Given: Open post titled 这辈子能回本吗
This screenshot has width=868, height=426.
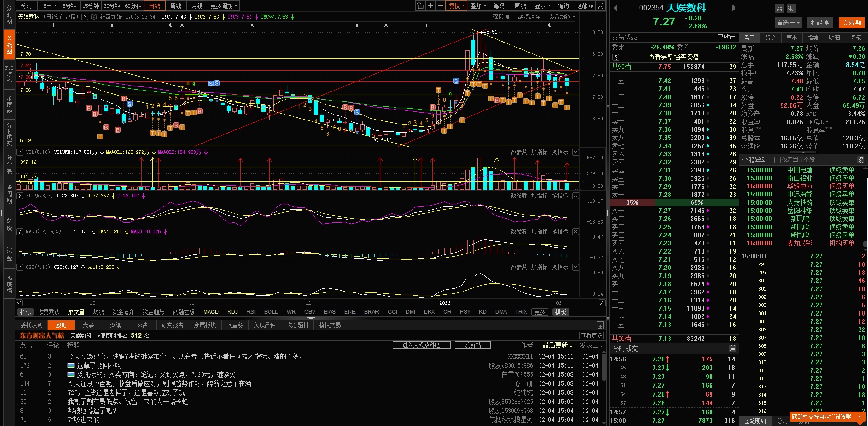Looking at the screenshot, I should point(99,365).
